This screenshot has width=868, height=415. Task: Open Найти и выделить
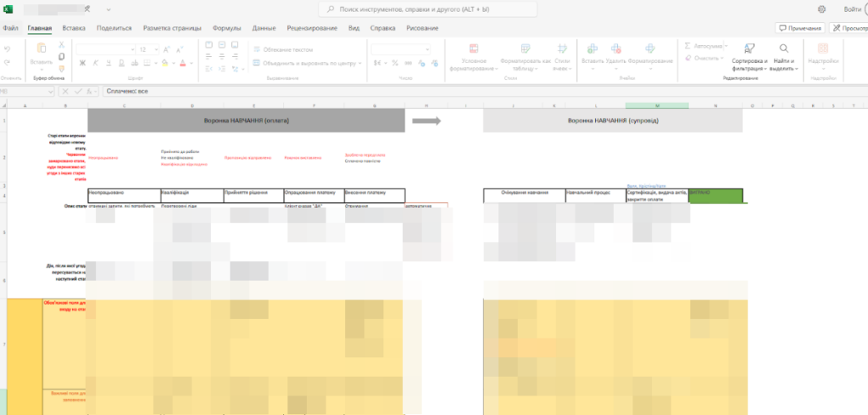point(784,57)
